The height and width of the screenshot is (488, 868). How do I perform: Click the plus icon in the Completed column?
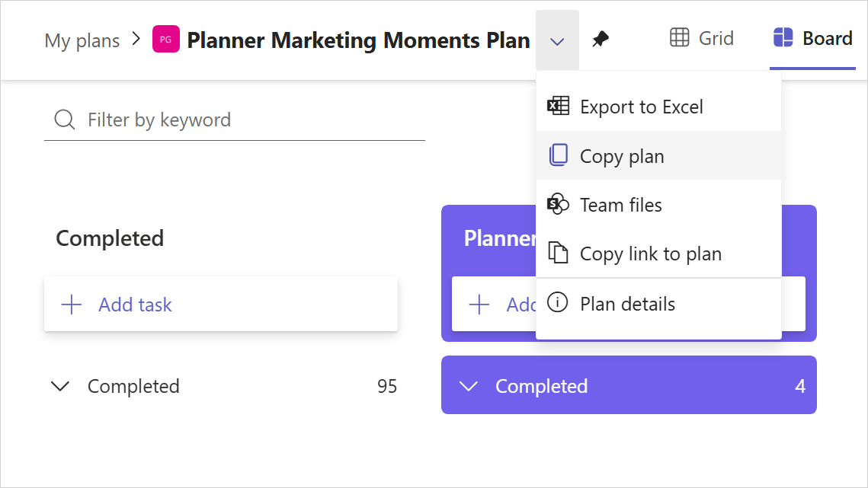tap(71, 304)
